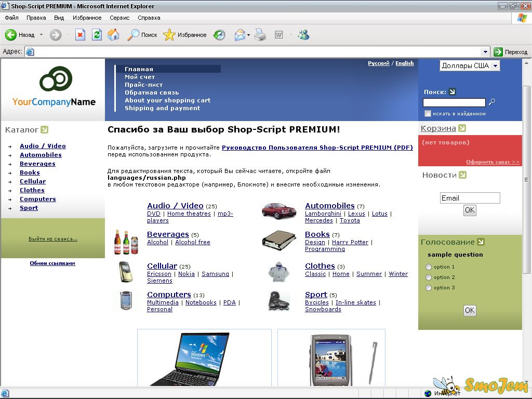Open the Справка menu
The width and height of the screenshot is (532, 399).
point(149,18)
